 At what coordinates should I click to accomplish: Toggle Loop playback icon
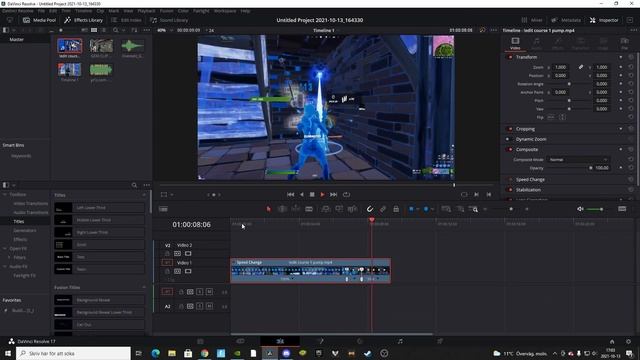click(346, 195)
